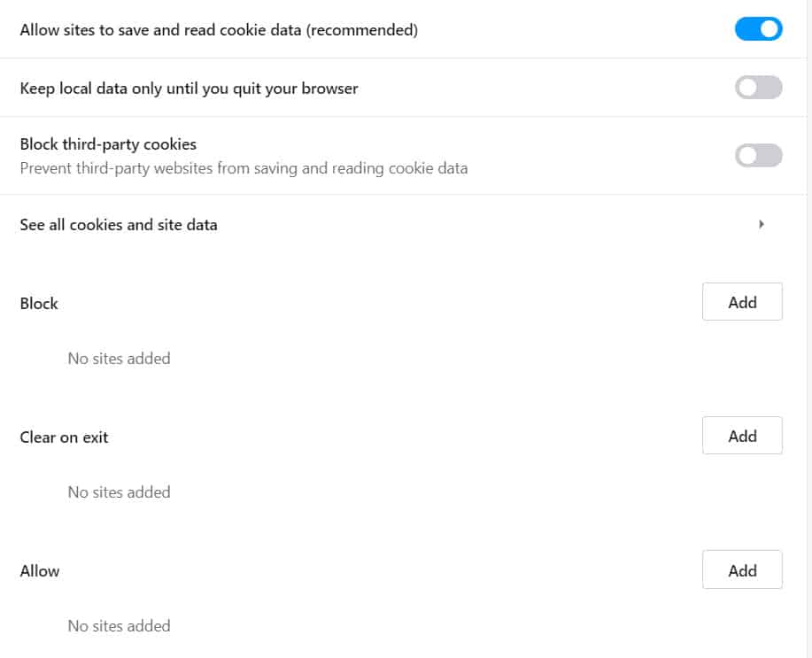Click the 'Block third-party cookies' title text
812x658 pixels.
(108, 143)
